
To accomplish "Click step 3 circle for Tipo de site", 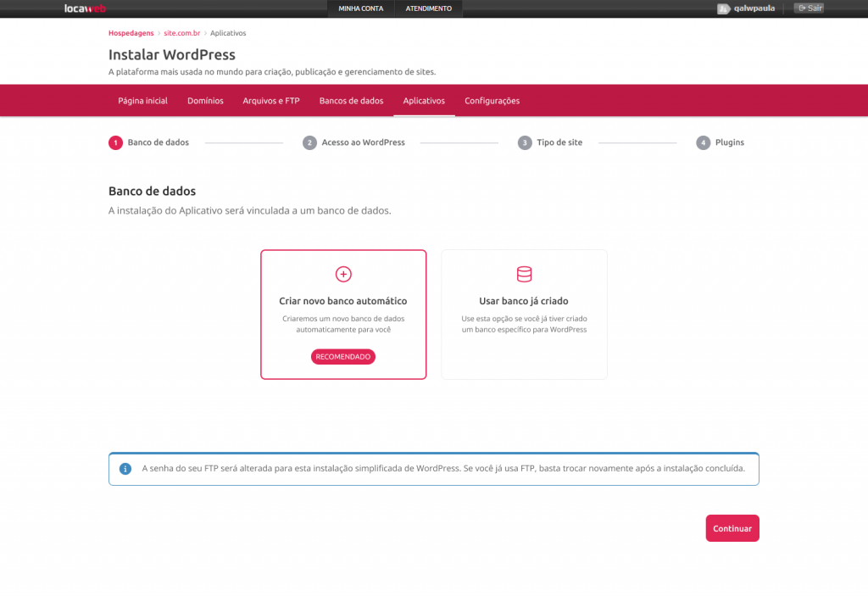I will (x=525, y=143).
